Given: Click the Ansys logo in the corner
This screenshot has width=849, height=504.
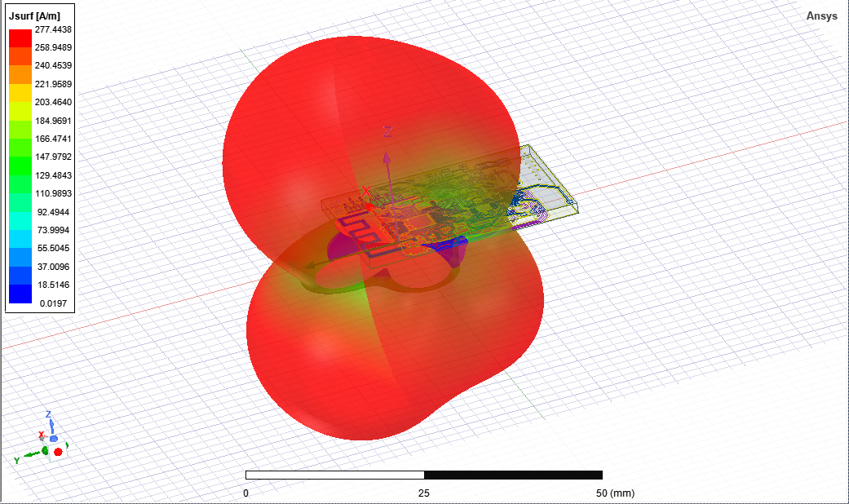Looking at the screenshot, I should coord(821,16).
